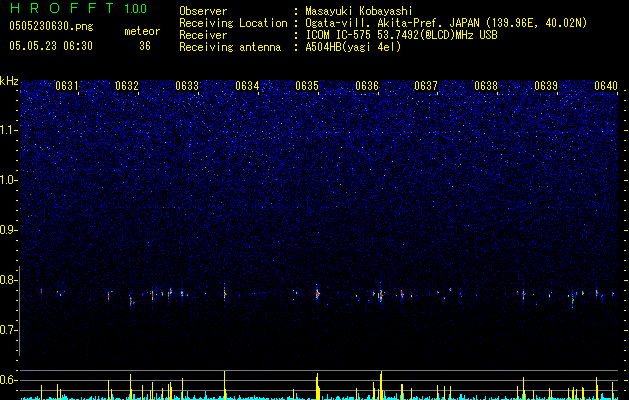This screenshot has height=400, width=629.
Task: Click the Ogata-vill. Akita-Pref. JAPAN location text
Action: point(446,23)
